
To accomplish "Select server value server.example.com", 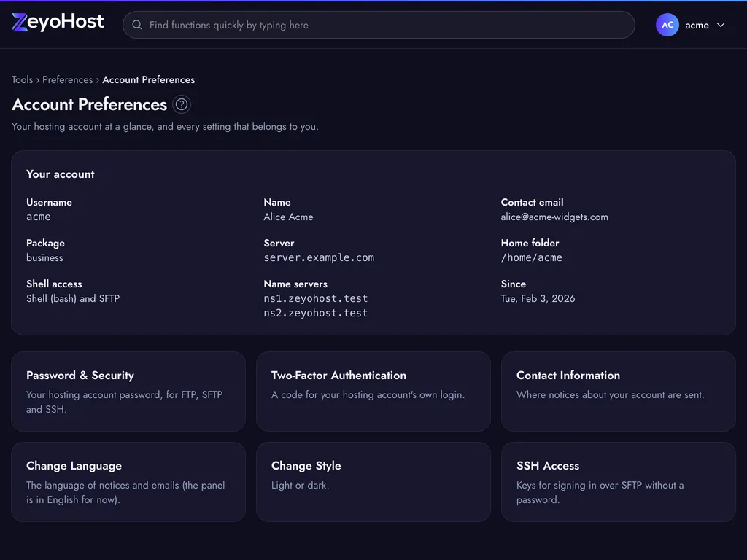I will [x=319, y=257].
